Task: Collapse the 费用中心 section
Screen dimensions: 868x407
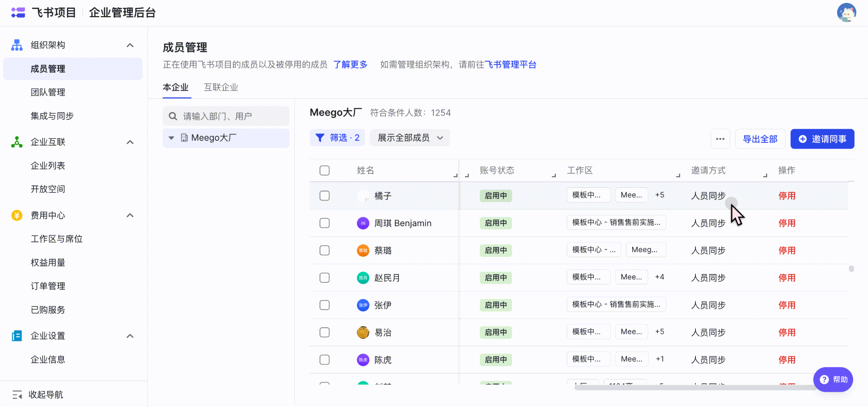Action: [130, 215]
